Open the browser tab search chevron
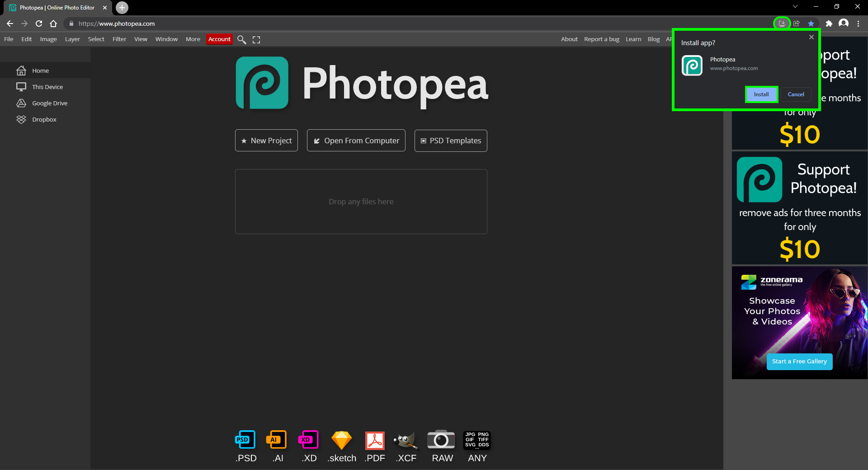This screenshot has width=868, height=470. pyautogui.click(x=795, y=6)
